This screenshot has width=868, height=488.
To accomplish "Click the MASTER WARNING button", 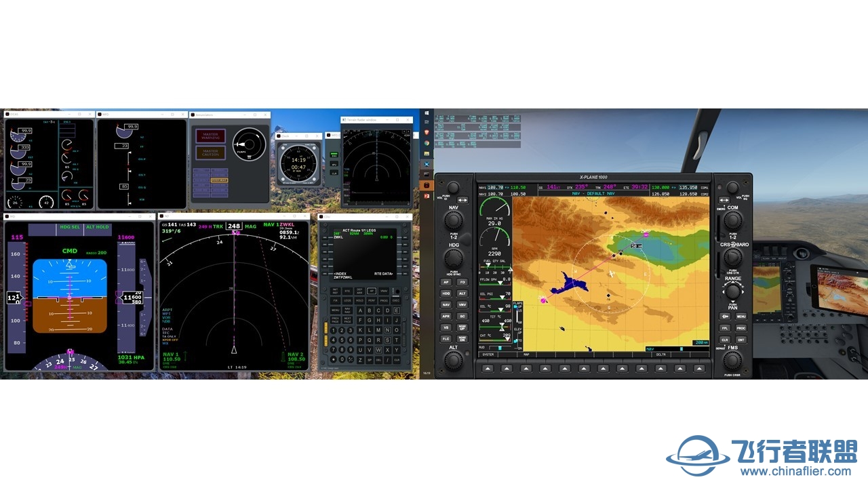I will 210,136.
